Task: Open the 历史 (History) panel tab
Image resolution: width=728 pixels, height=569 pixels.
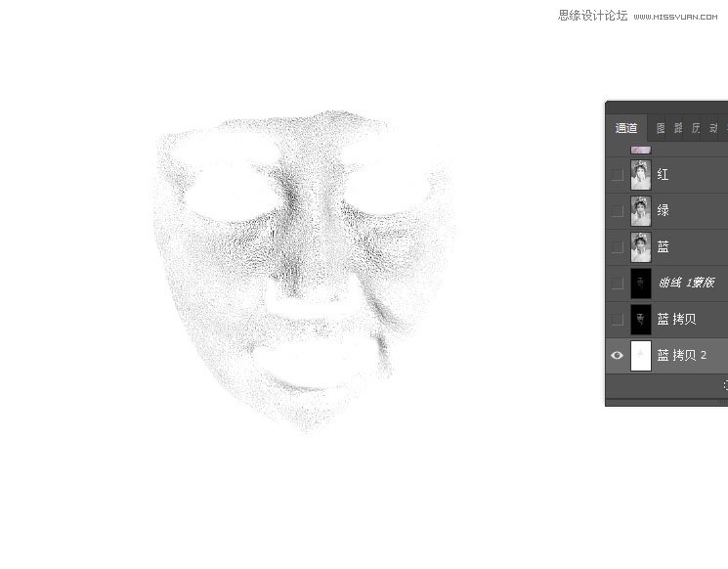Action: tap(696, 128)
